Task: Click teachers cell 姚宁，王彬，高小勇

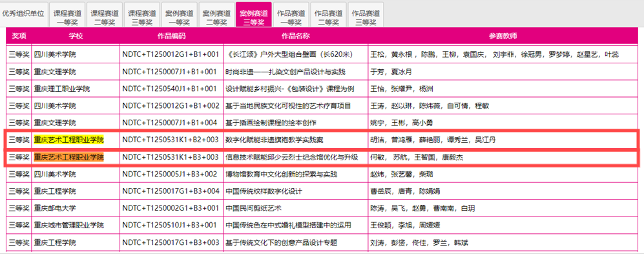Action: (401, 123)
